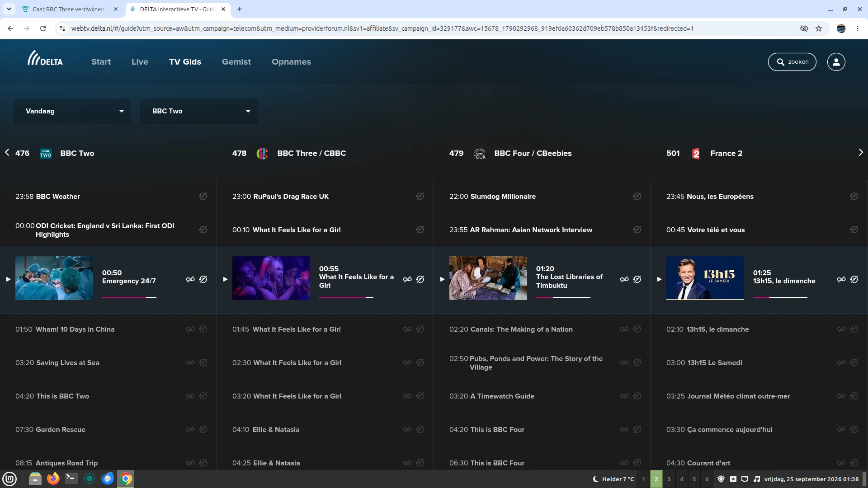Open the Linux Mint start menu
The height and width of the screenshot is (488, 868).
pos(9,479)
